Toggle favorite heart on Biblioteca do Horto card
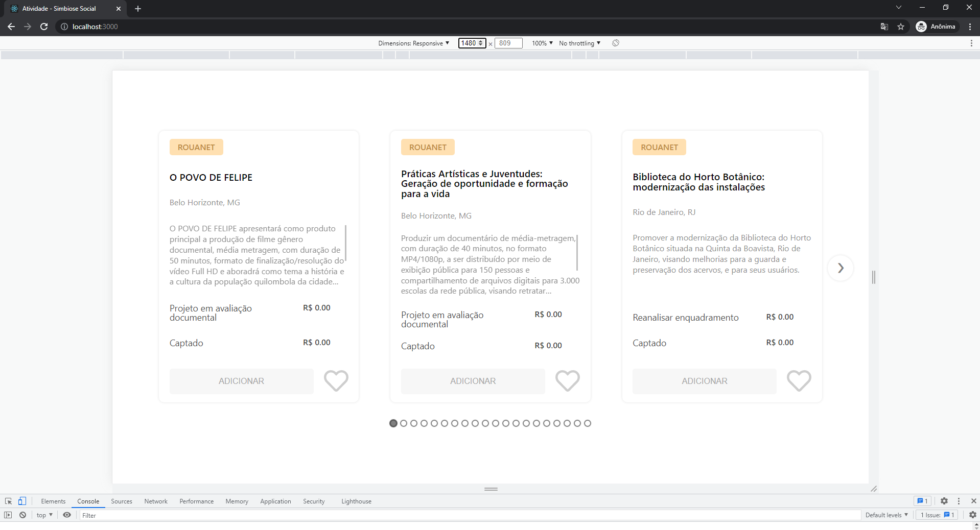This screenshot has width=980, height=530. [x=799, y=381]
